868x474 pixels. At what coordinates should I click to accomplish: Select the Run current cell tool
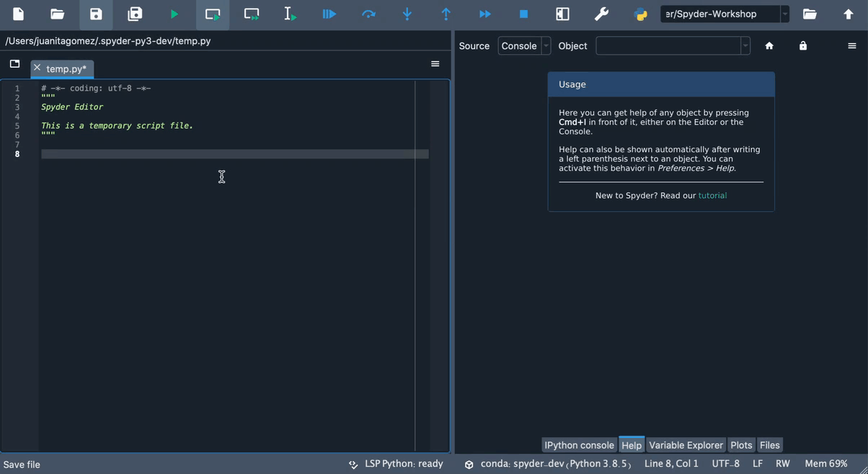(213, 13)
